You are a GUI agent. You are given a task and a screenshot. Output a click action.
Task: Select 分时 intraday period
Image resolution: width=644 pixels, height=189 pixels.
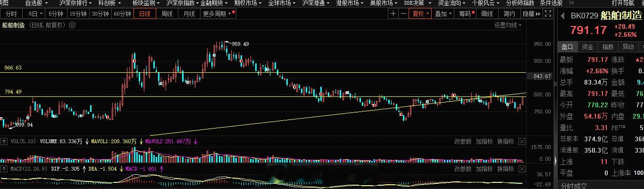pos(11,14)
